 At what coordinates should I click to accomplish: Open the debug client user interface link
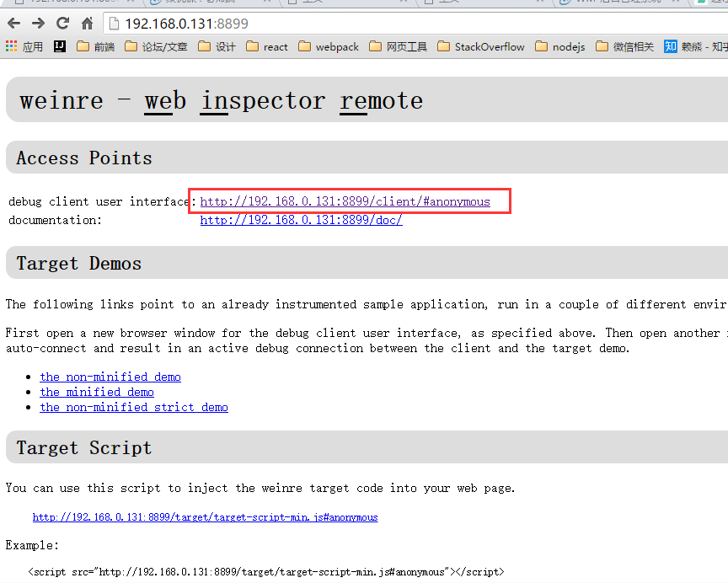(x=345, y=201)
